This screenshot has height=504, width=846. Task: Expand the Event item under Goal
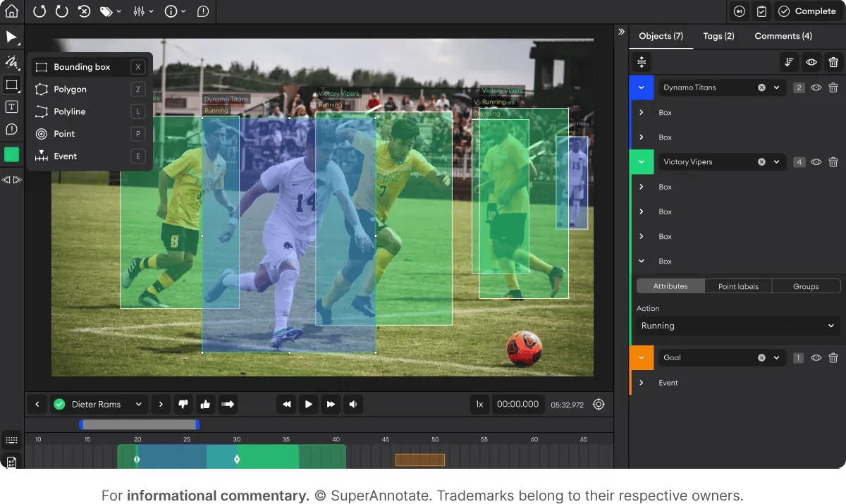tap(642, 382)
